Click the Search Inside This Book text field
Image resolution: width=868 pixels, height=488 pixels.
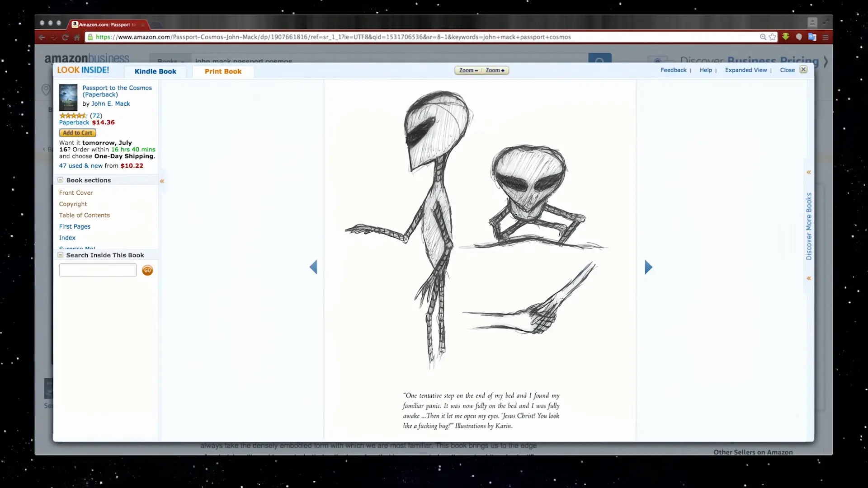click(x=98, y=270)
